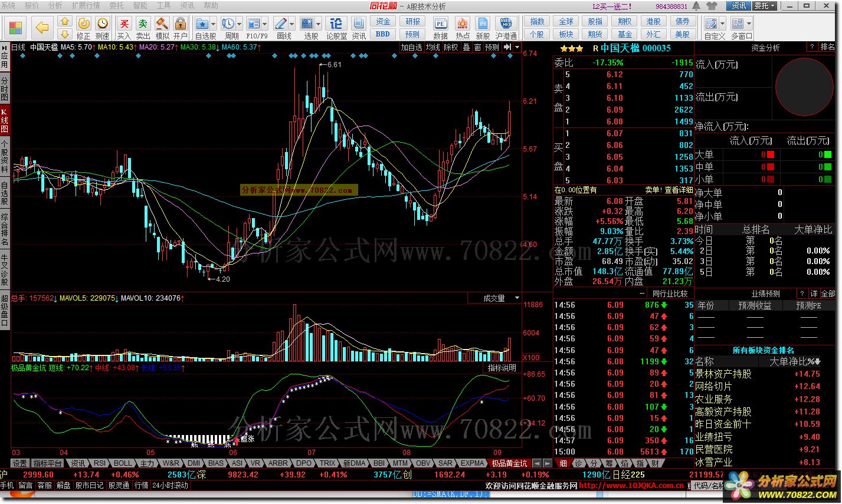Open the F10/F9 info icon
The height and width of the screenshot is (504, 842).
pos(254,24)
